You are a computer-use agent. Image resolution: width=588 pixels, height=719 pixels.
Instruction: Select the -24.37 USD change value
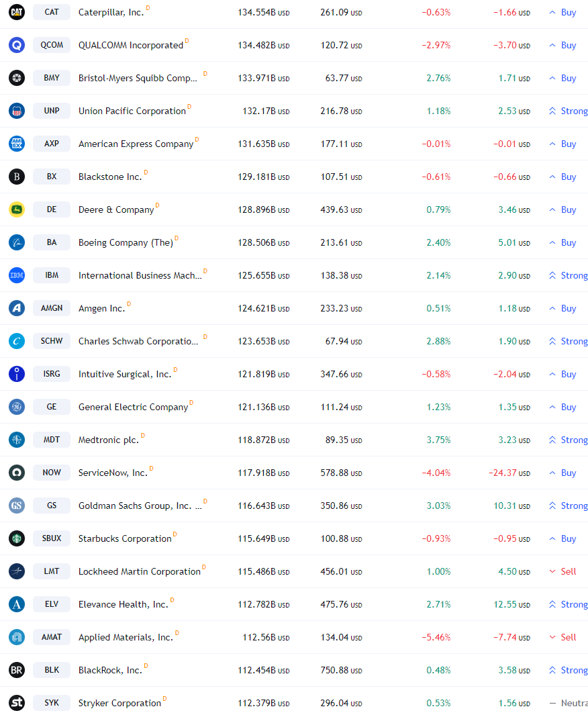pos(509,473)
